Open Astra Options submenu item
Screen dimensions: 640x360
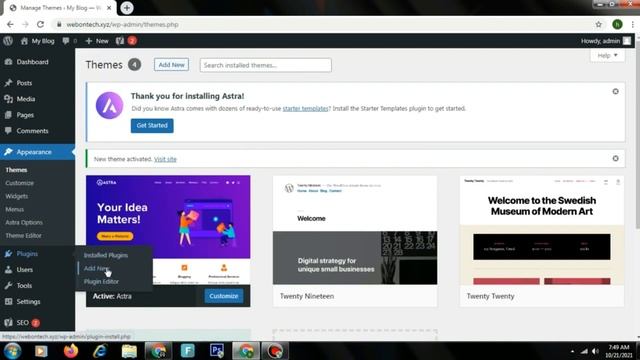tap(24, 222)
